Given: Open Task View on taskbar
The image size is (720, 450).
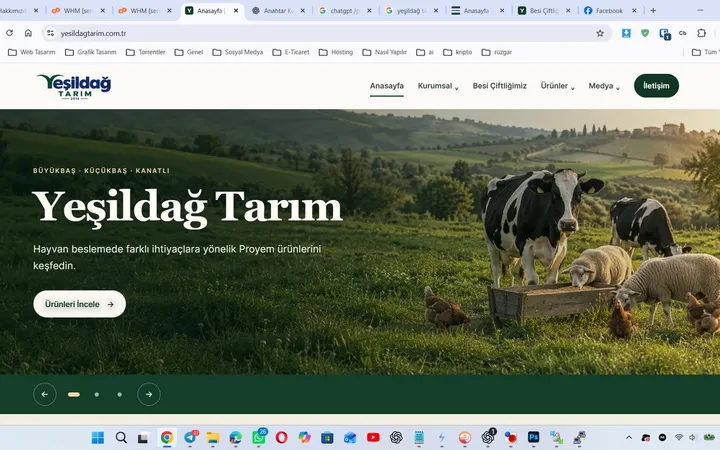Looking at the screenshot, I should [x=144, y=437].
